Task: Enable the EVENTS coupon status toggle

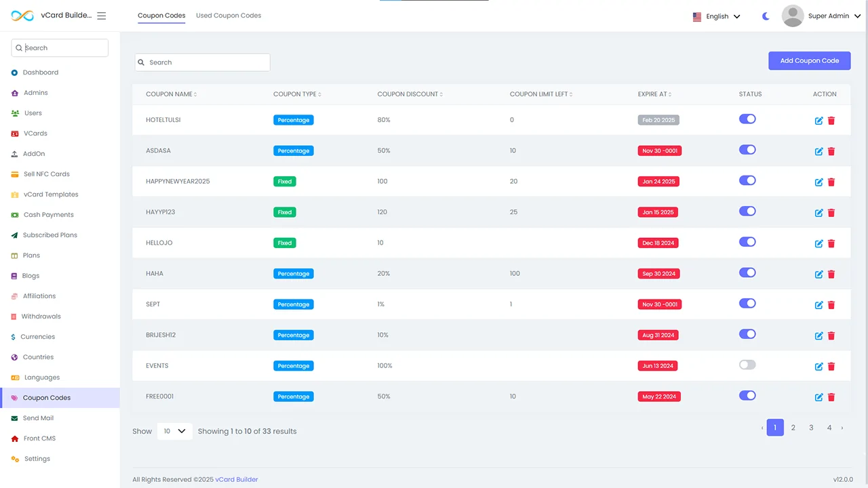Action: click(x=747, y=365)
